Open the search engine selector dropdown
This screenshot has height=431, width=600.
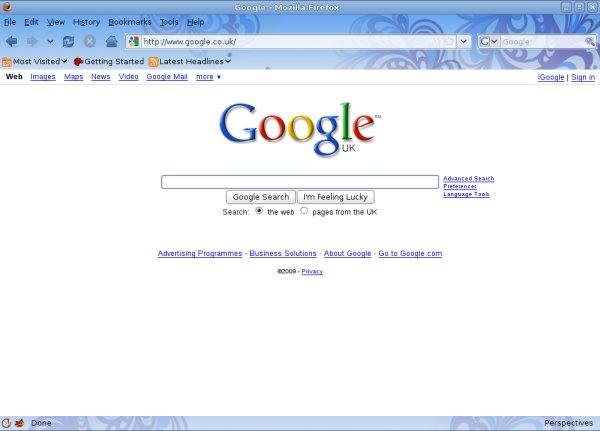[x=489, y=41]
